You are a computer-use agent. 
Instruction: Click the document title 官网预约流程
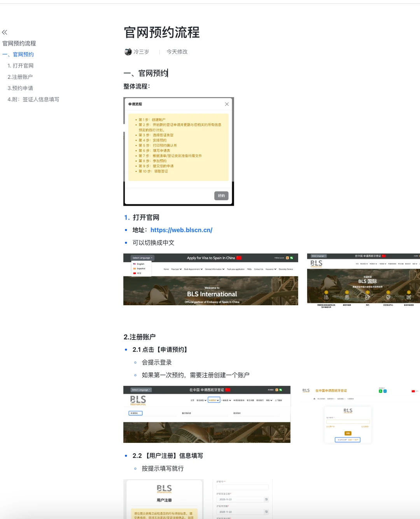(x=161, y=32)
